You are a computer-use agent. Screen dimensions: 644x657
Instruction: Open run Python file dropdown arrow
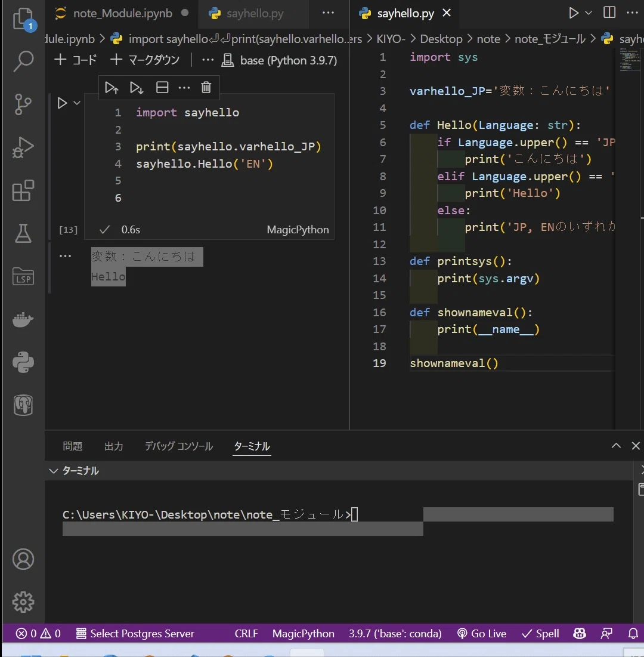point(589,13)
